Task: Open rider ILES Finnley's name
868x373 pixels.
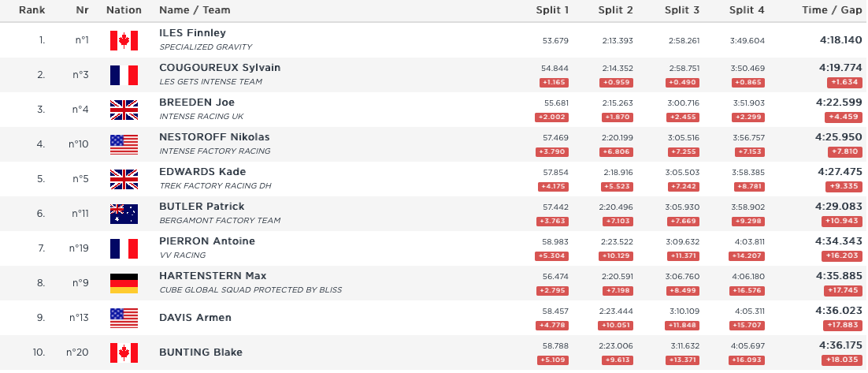Action: coord(192,33)
